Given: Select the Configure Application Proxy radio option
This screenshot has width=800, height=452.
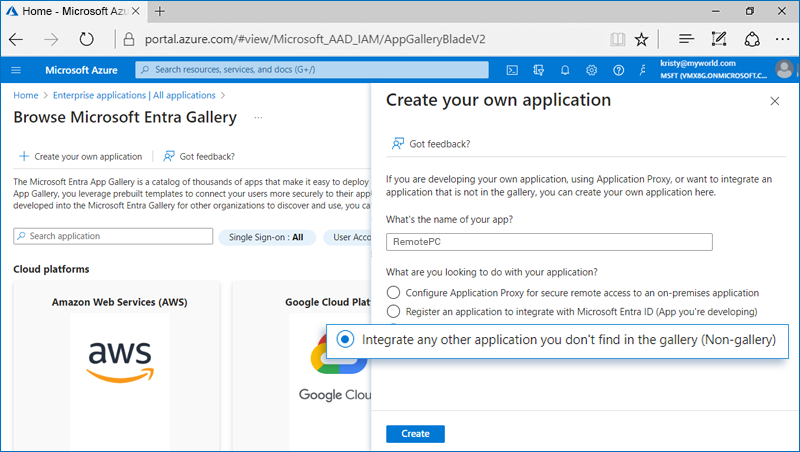Looking at the screenshot, I should (x=394, y=293).
